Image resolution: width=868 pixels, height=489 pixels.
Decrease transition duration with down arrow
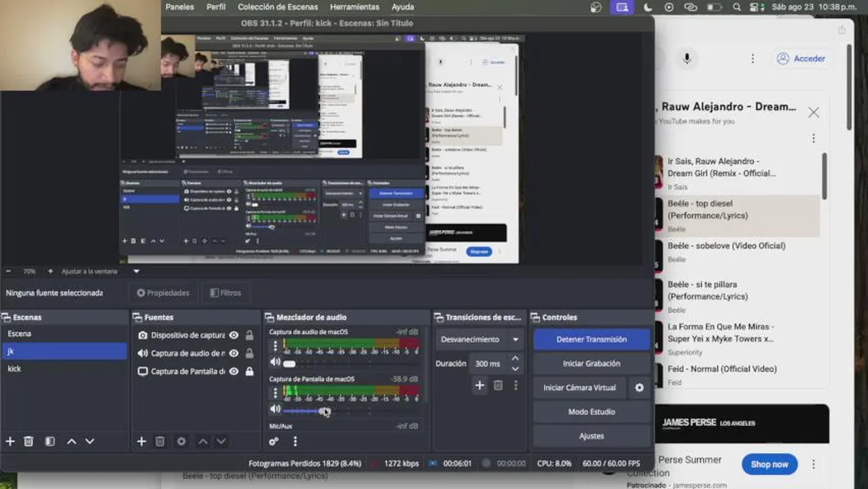pos(516,369)
